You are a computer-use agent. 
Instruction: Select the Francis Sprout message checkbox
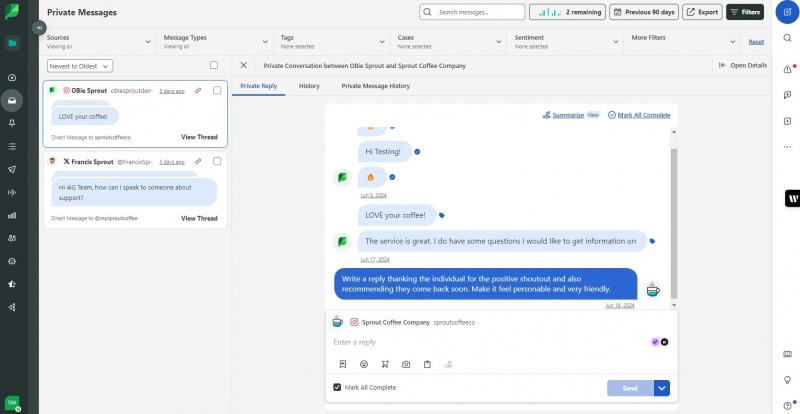[x=217, y=161]
